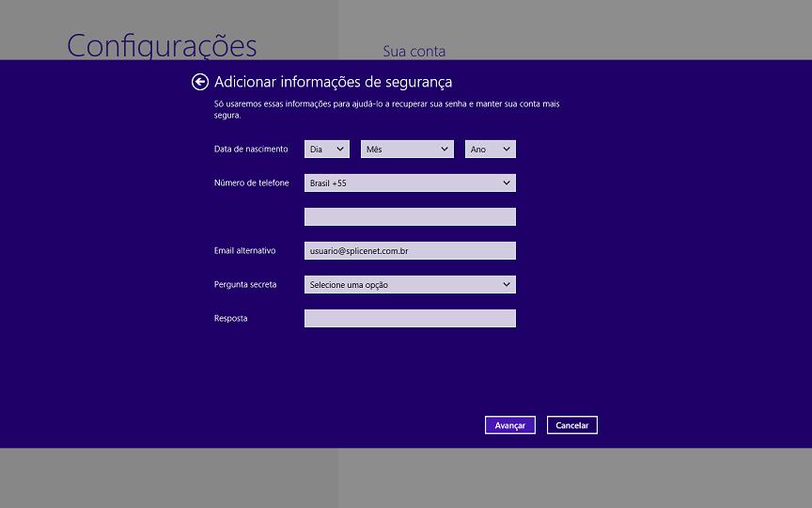
Task: Click the 'Pergunta secreta' label
Action: click(245, 284)
